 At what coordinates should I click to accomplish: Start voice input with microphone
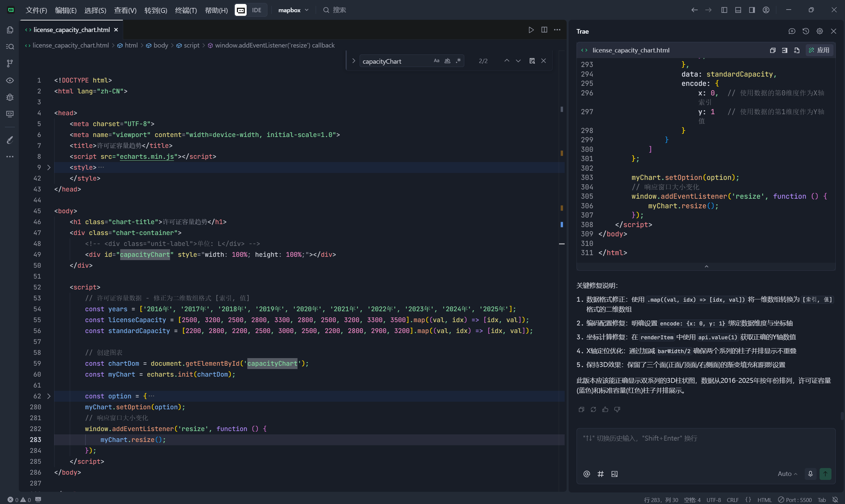(x=810, y=473)
